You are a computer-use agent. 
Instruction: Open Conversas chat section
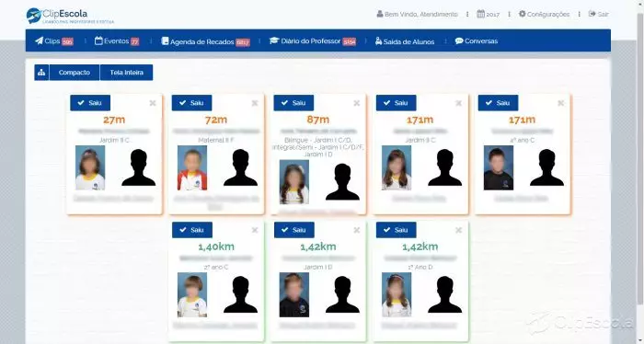pos(477,41)
